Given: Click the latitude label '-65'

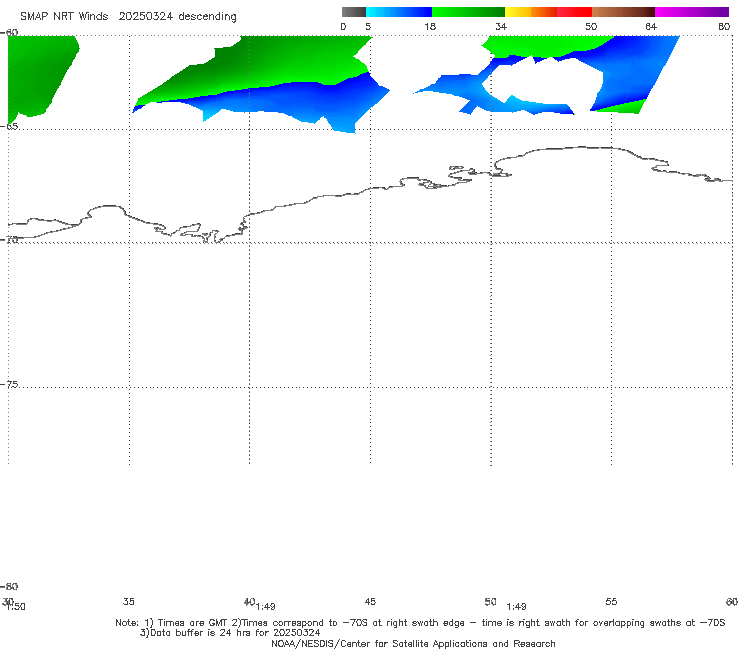Looking at the screenshot, I should click(x=9, y=126).
